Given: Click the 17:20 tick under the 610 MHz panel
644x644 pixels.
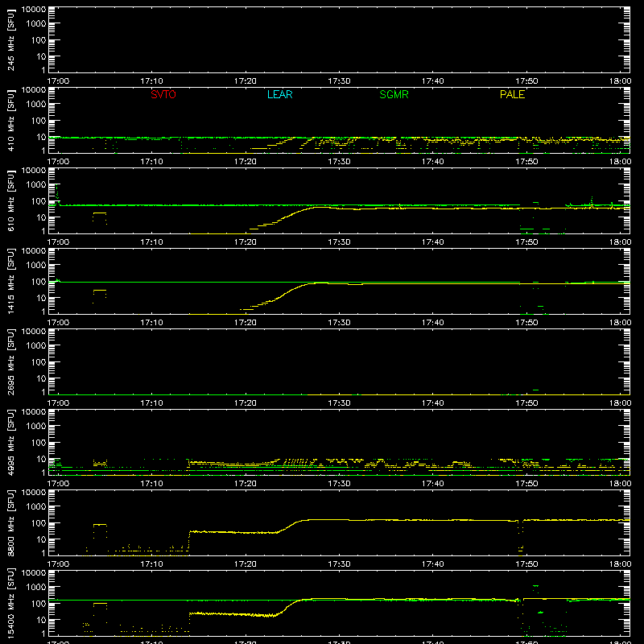Looking at the screenshot, I should [x=246, y=242].
